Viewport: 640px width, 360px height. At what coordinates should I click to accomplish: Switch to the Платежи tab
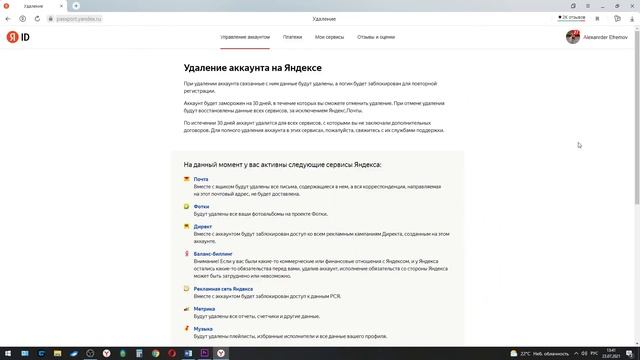(292, 37)
